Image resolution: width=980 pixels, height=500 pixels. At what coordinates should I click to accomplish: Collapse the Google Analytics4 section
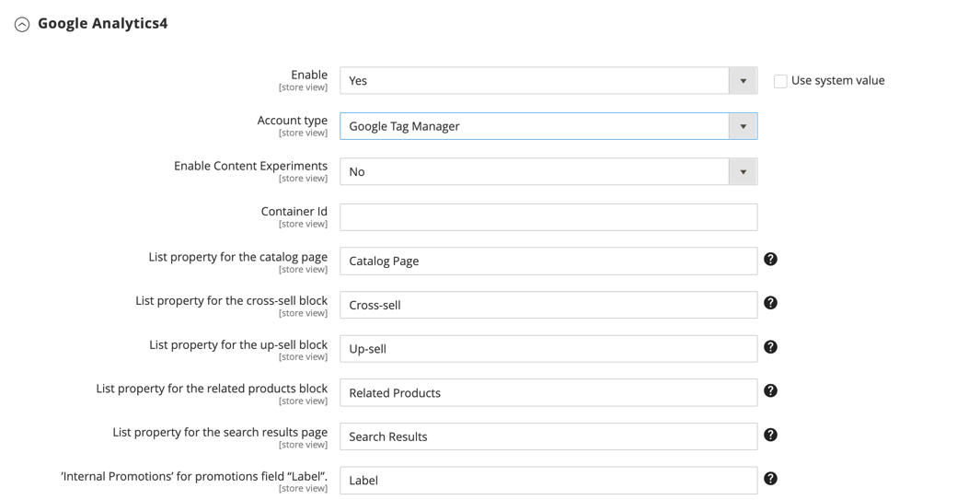point(22,25)
